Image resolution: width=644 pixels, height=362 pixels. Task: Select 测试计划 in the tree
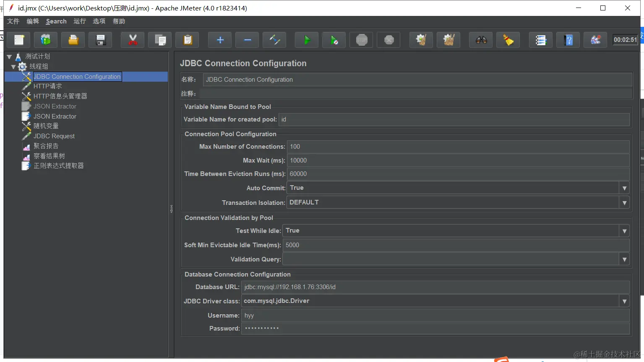pos(37,56)
